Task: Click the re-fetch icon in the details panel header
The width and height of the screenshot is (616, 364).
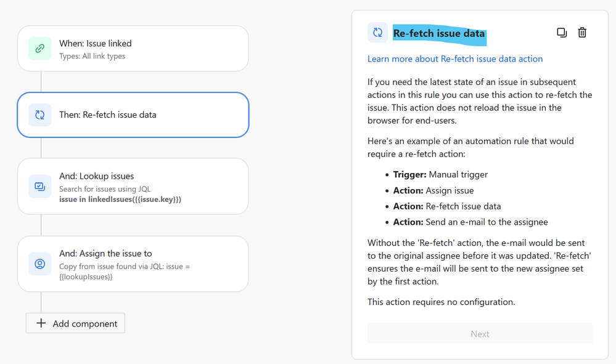Action: (x=377, y=33)
